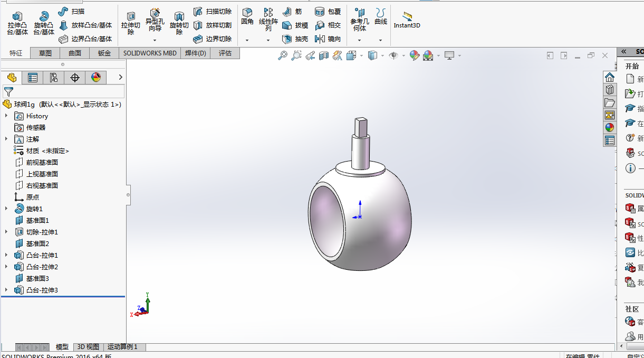
Task: Open the ConfigurationManager panel tab
Action: [x=54, y=78]
